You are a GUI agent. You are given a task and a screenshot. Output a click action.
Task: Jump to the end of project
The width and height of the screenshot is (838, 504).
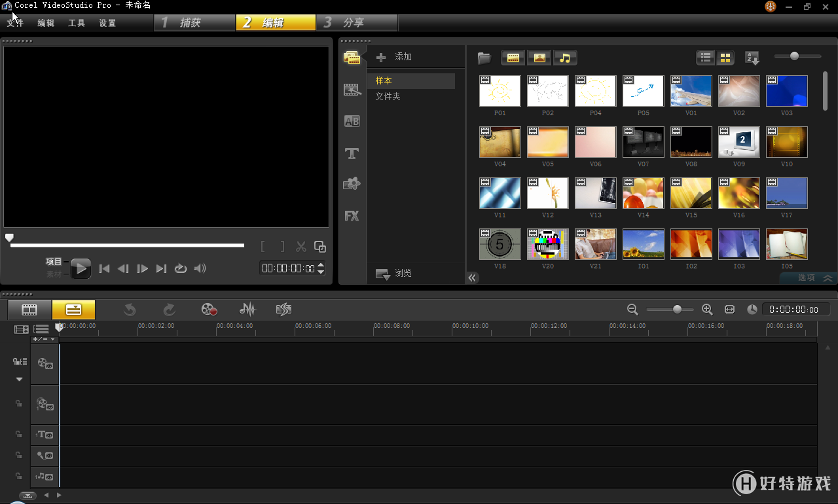click(162, 268)
